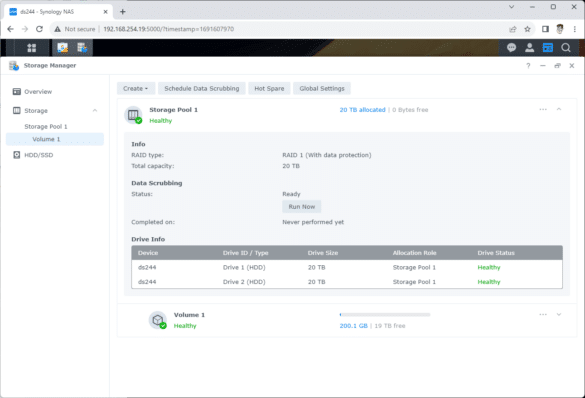Image resolution: width=585 pixels, height=398 pixels.
Task: Open the Create dropdown button
Action: tap(135, 88)
